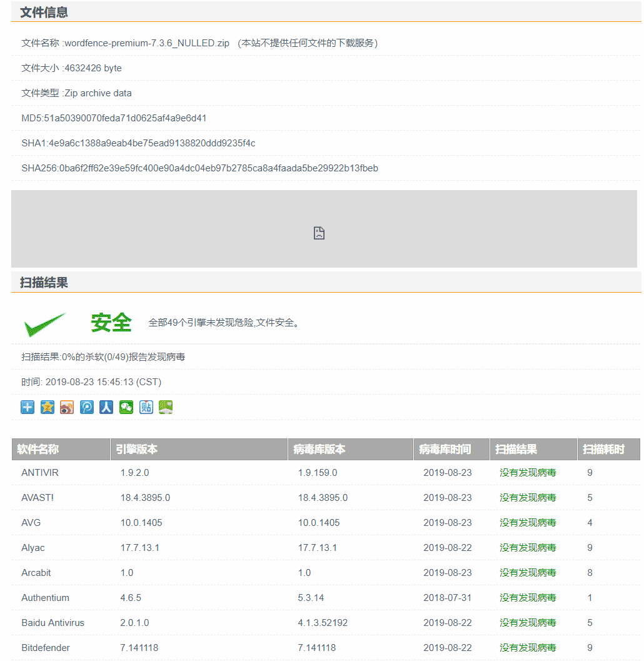Share to Sina Weibo icon
Viewport: 644px width, 661px height.
(x=67, y=407)
